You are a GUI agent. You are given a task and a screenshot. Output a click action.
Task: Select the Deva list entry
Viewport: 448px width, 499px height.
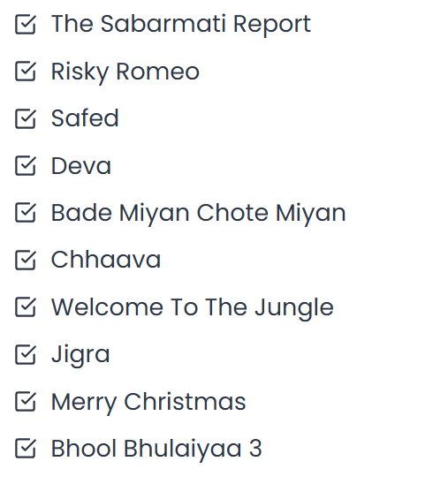point(81,165)
